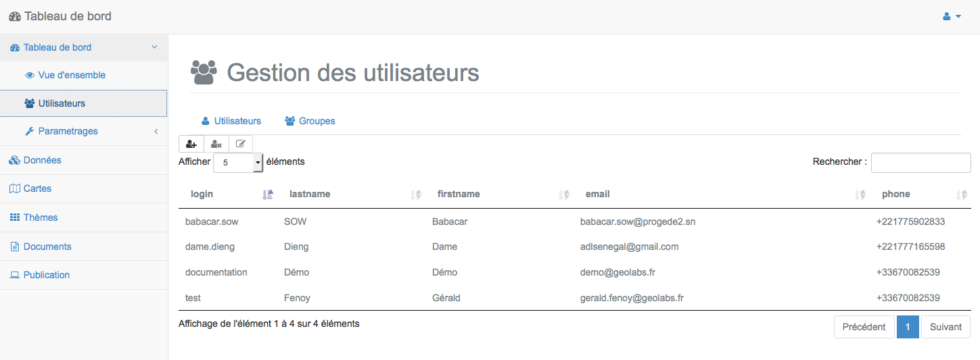Select the Utilisateurs tab
Viewport: 980px width, 360px height.
[231, 121]
